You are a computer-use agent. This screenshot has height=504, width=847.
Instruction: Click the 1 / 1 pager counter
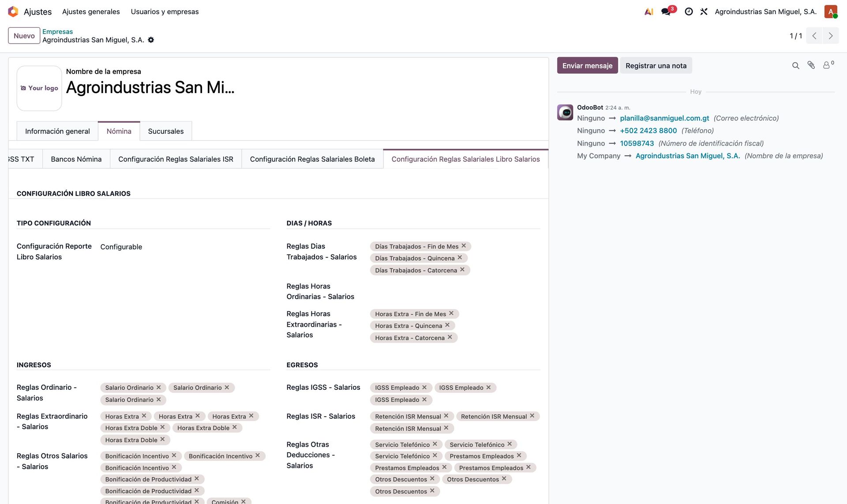tap(795, 36)
